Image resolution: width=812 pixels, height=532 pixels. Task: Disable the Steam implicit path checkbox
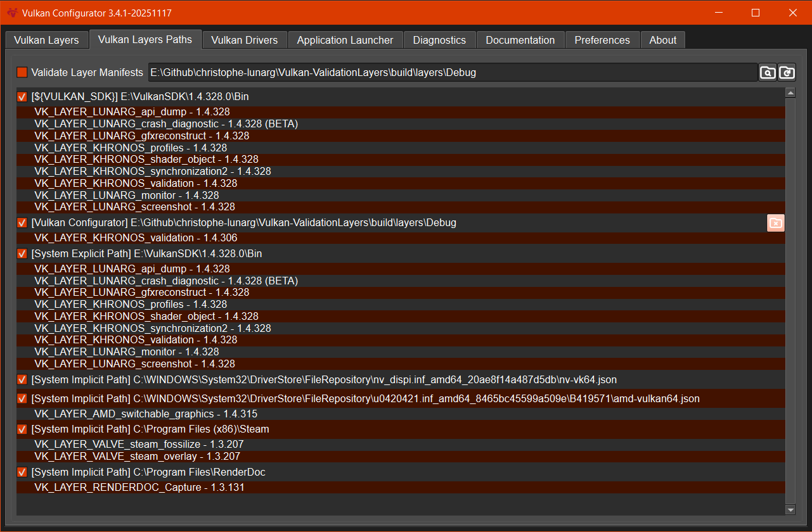coord(22,429)
